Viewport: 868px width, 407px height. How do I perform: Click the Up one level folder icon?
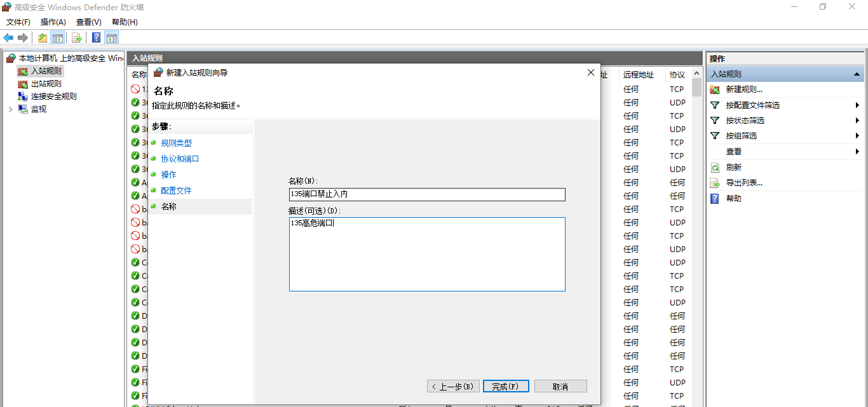[43, 37]
